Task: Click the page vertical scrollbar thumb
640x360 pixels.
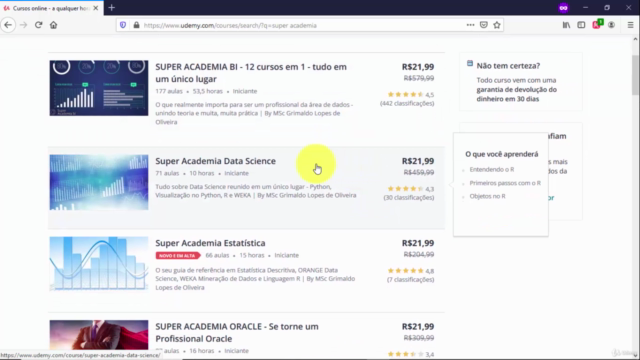Action: click(635, 75)
